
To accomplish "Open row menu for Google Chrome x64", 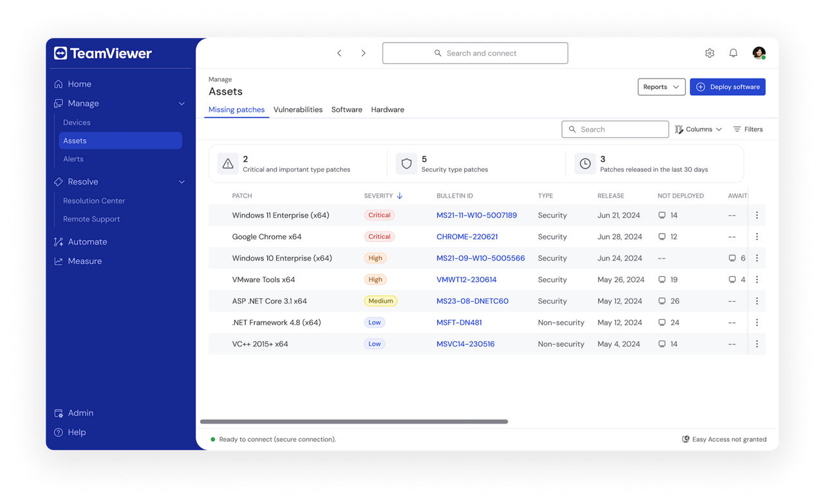I will coord(757,237).
